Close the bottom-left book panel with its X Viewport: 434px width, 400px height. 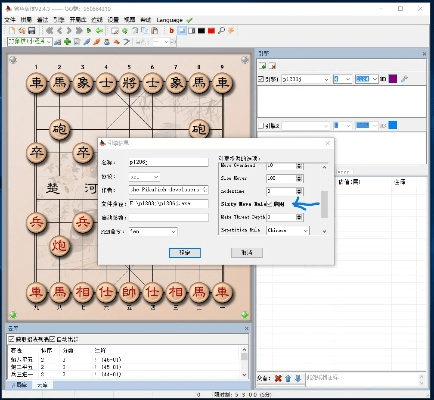pos(246,328)
